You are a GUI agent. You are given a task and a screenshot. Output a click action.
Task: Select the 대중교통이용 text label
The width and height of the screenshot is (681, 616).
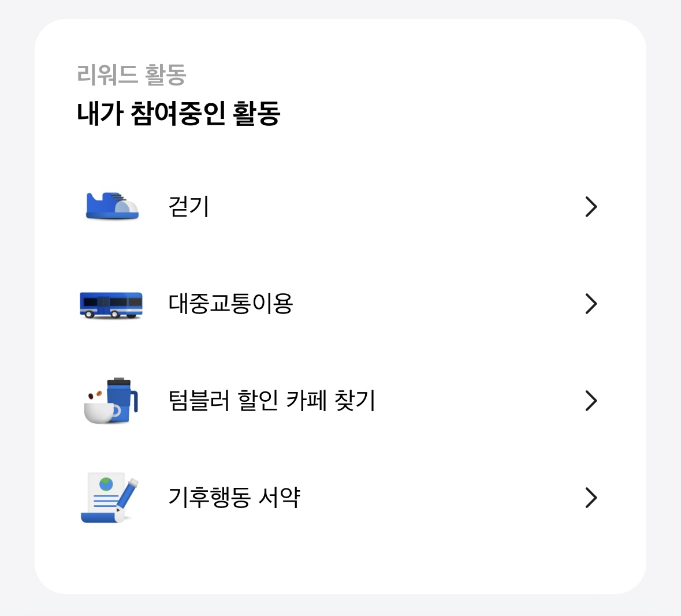[229, 304]
